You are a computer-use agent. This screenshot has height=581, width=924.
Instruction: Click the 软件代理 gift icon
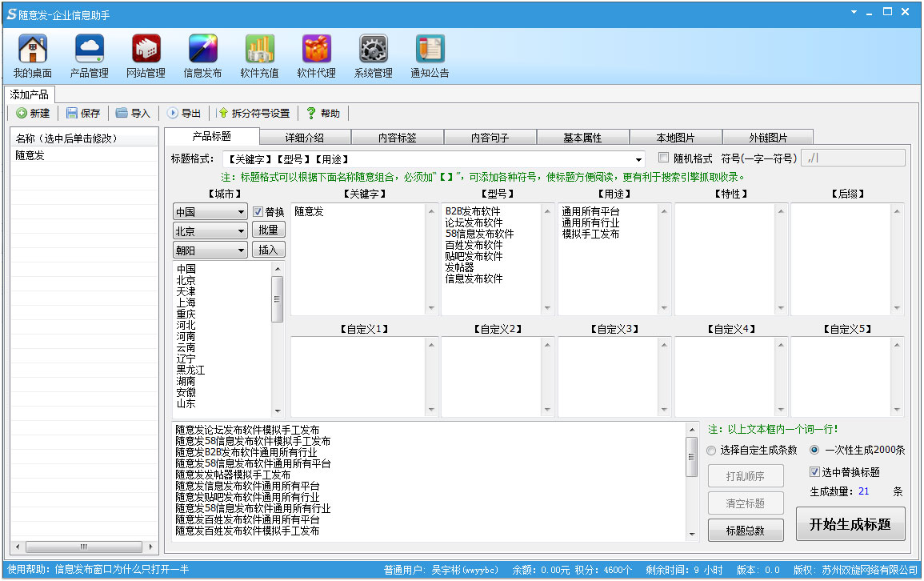pos(316,50)
